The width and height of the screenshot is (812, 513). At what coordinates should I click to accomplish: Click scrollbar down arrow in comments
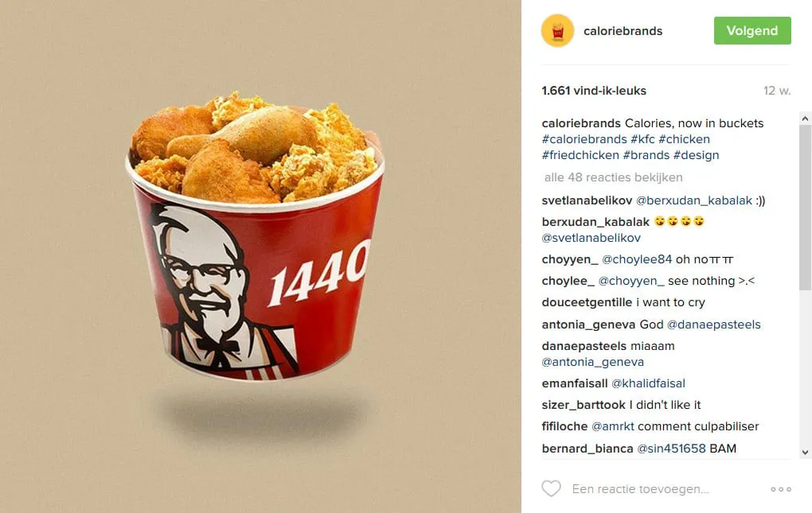point(805,452)
